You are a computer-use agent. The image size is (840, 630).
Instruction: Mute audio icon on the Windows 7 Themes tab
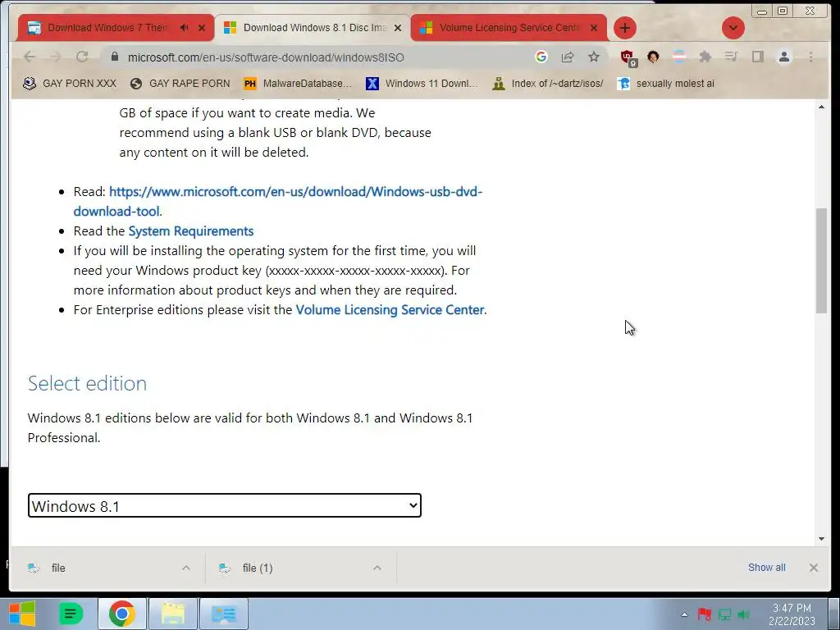(x=185, y=27)
